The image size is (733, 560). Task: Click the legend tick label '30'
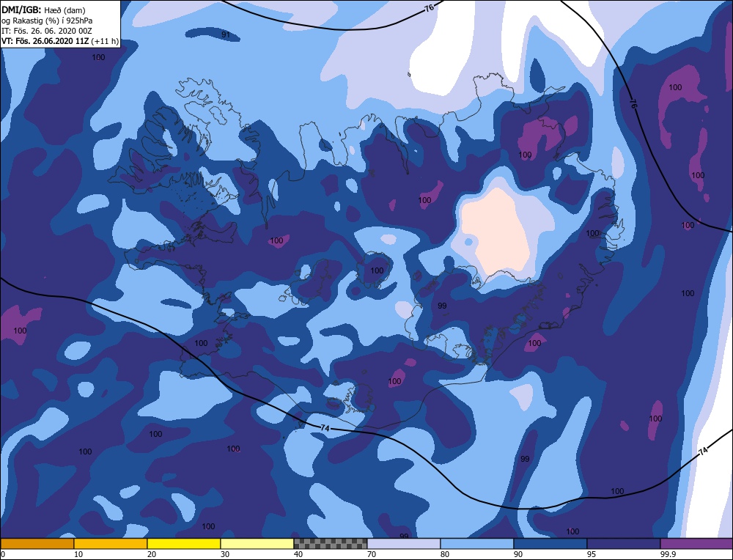click(225, 554)
